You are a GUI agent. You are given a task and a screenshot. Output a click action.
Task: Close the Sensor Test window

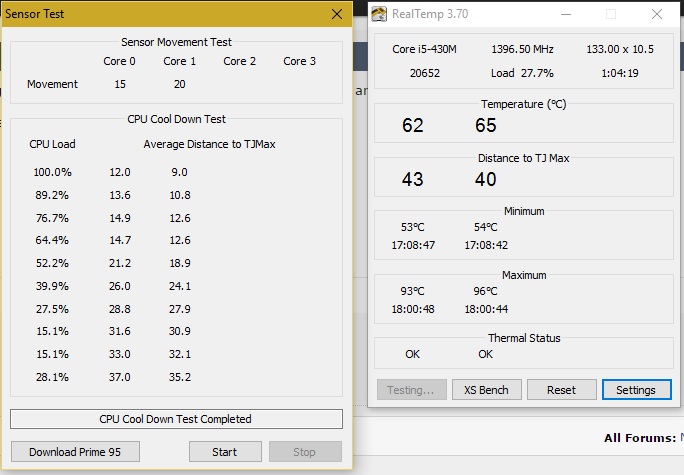click(337, 14)
